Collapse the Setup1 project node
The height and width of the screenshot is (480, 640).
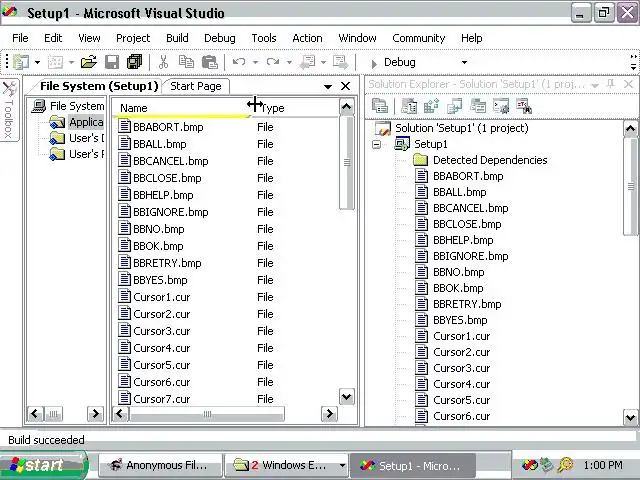(x=376, y=144)
